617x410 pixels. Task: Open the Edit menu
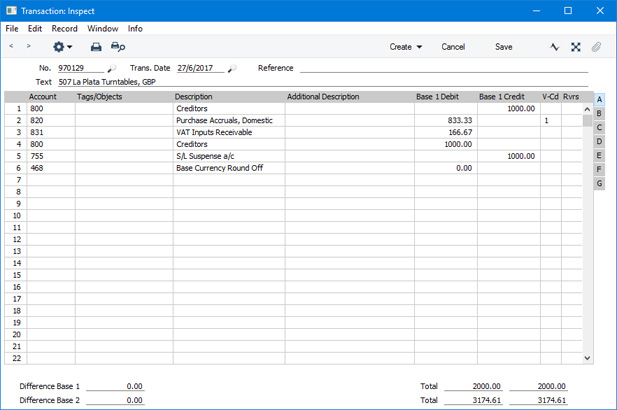click(35, 29)
